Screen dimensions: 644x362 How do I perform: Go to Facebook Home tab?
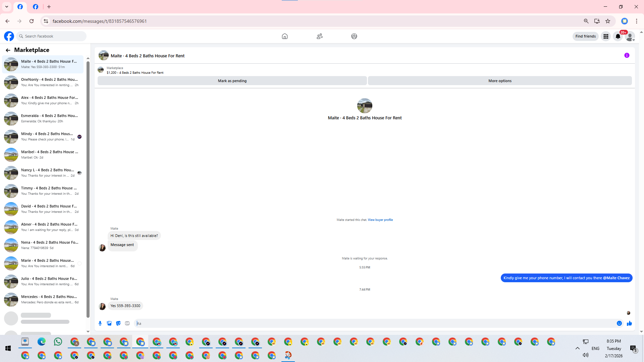285,36
